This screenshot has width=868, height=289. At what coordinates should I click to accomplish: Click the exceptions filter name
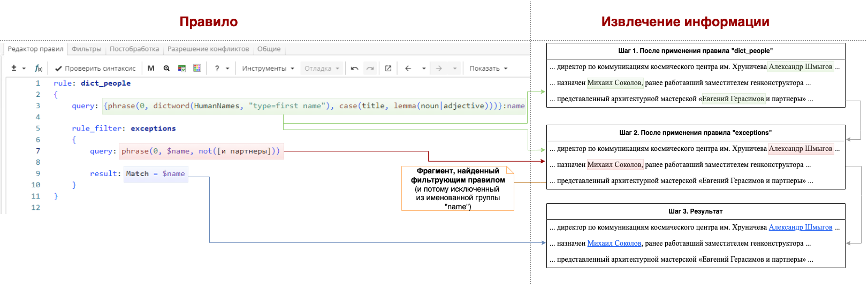[x=153, y=128]
